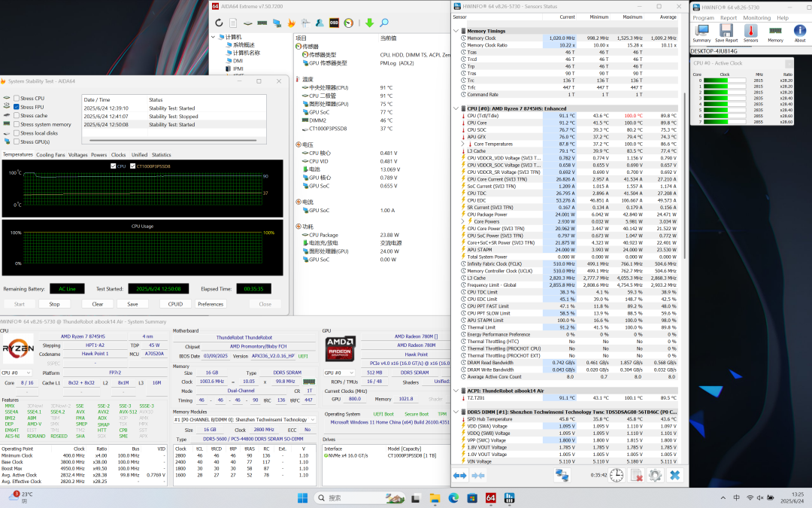Expand the Core Temperatures row
812x508 pixels.
point(463,144)
